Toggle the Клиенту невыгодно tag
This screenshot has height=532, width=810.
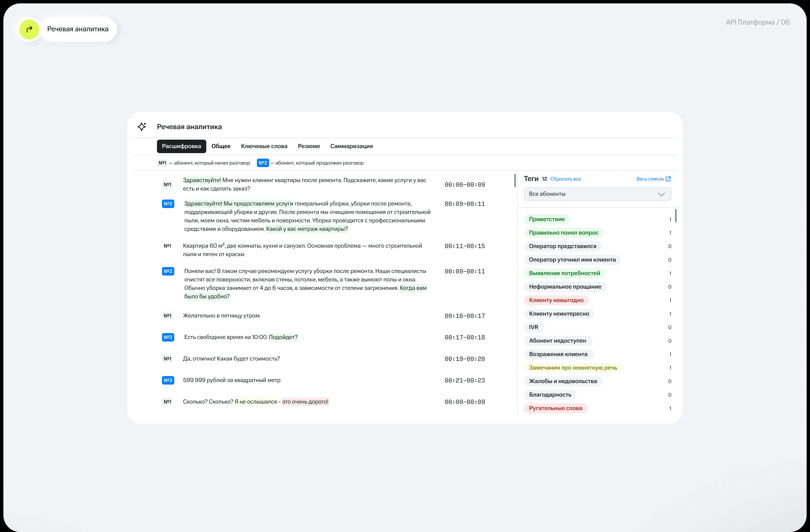click(x=556, y=300)
